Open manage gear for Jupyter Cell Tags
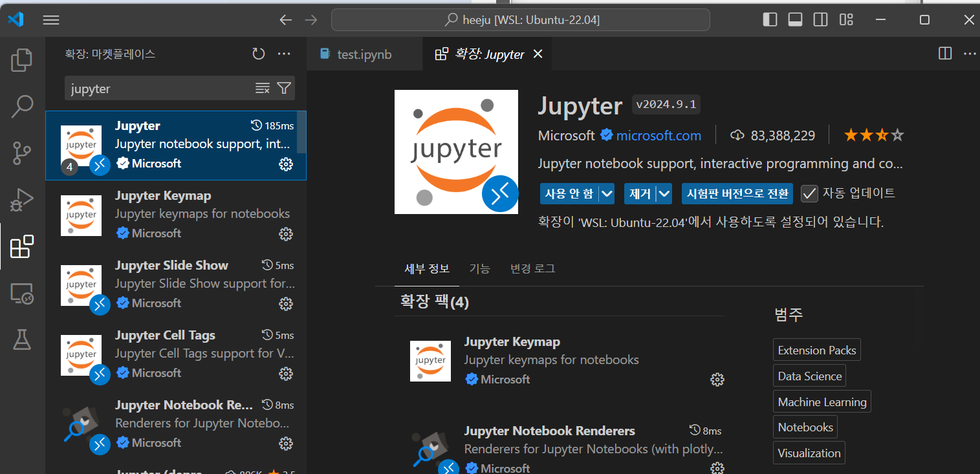This screenshot has width=980, height=474. click(285, 374)
